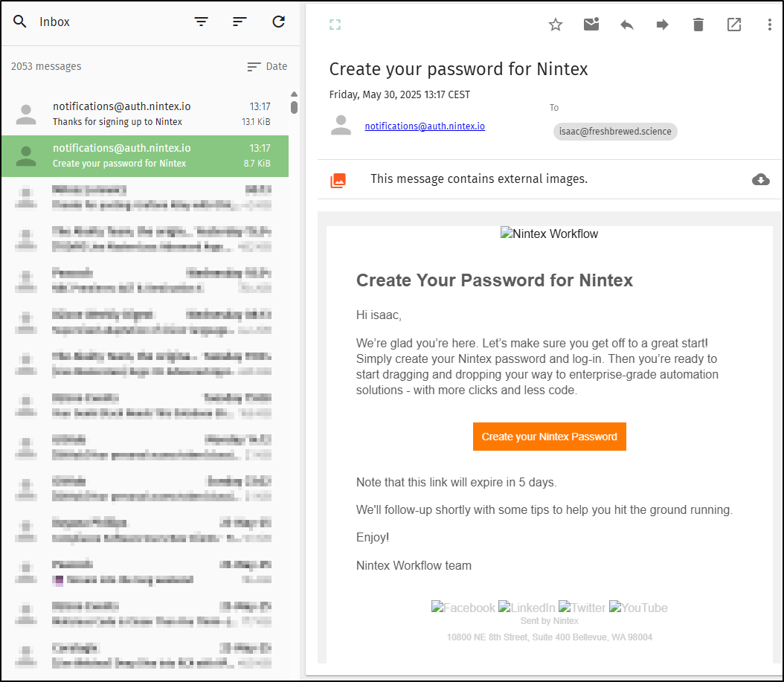784x682 pixels.
Task: Click the search magnifier icon
Action: click(x=19, y=22)
